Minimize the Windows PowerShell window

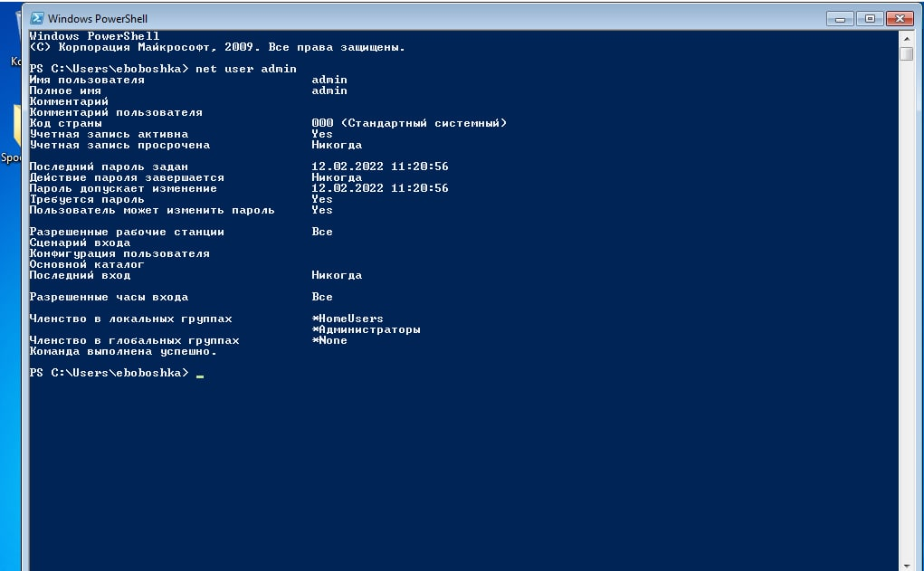pyautogui.click(x=840, y=19)
